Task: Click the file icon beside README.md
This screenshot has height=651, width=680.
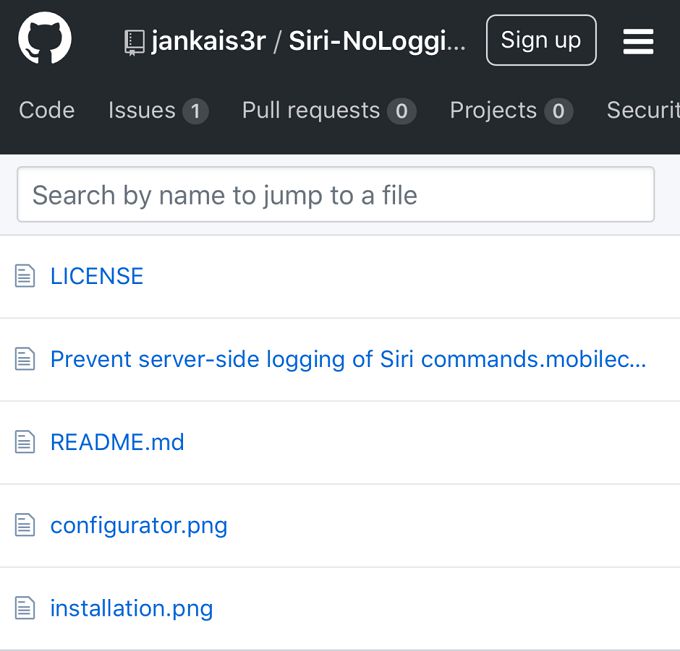Action: (25, 442)
